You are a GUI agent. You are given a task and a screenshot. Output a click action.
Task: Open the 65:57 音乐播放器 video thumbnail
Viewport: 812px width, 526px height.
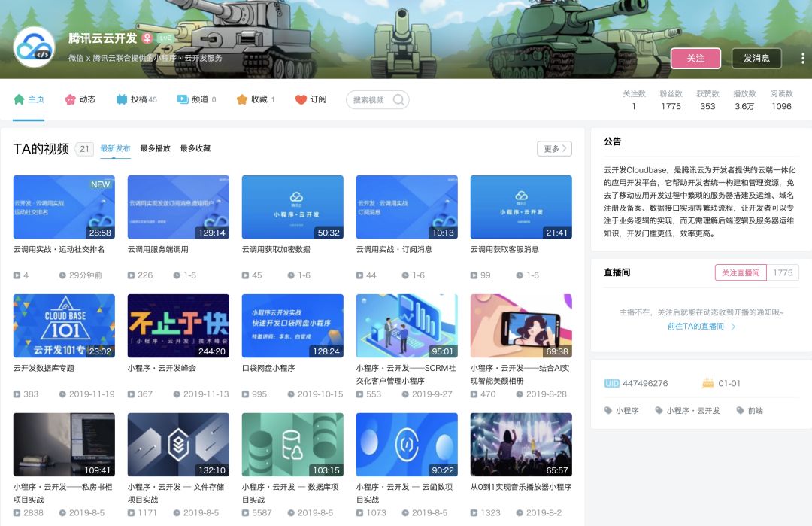point(521,445)
